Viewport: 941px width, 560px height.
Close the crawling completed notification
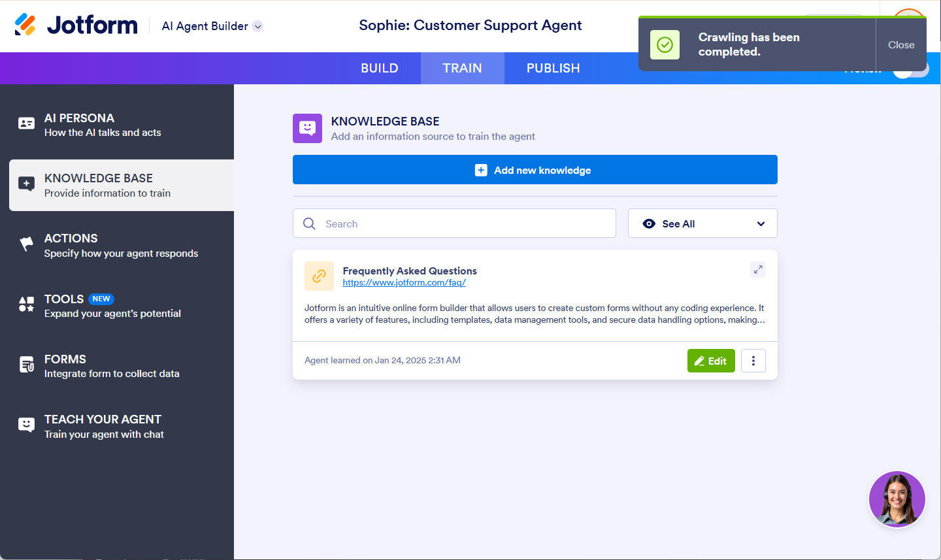(900, 45)
